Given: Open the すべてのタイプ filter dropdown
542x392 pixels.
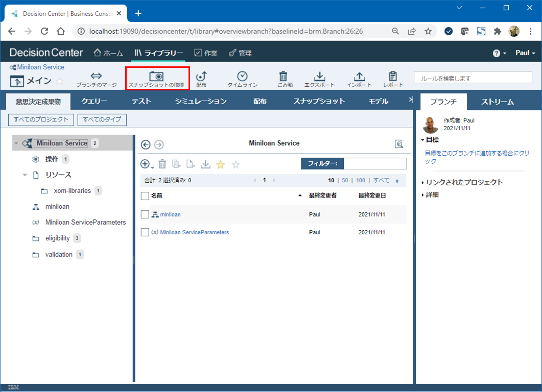Looking at the screenshot, I should [102, 119].
